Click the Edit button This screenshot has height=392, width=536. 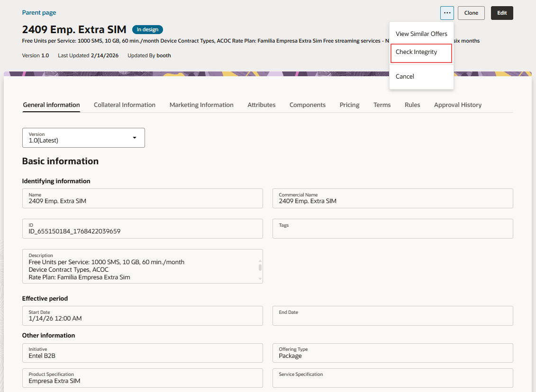pos(502,13)
